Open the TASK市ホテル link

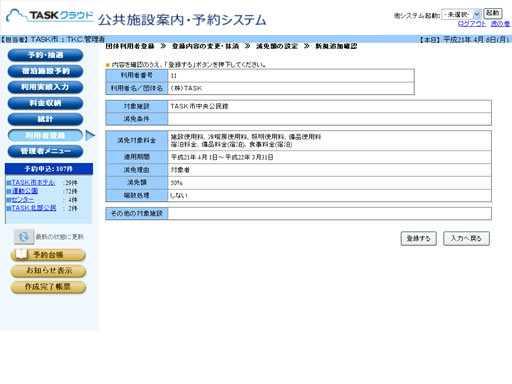click(x=33, y=183)
